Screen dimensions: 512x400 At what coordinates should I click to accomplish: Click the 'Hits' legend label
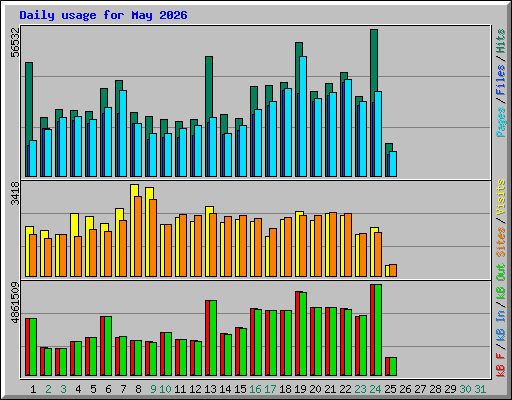500,41
